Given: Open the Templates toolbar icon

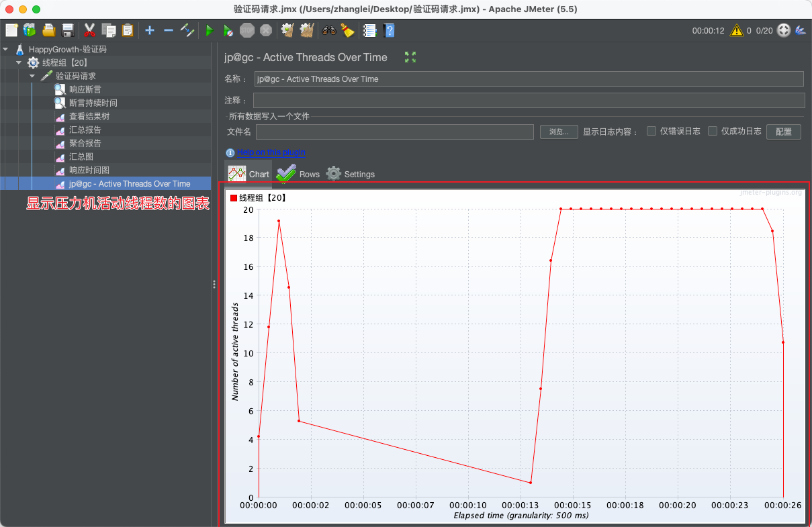Looking at the screenshot, I should click(x=30, y=30).
